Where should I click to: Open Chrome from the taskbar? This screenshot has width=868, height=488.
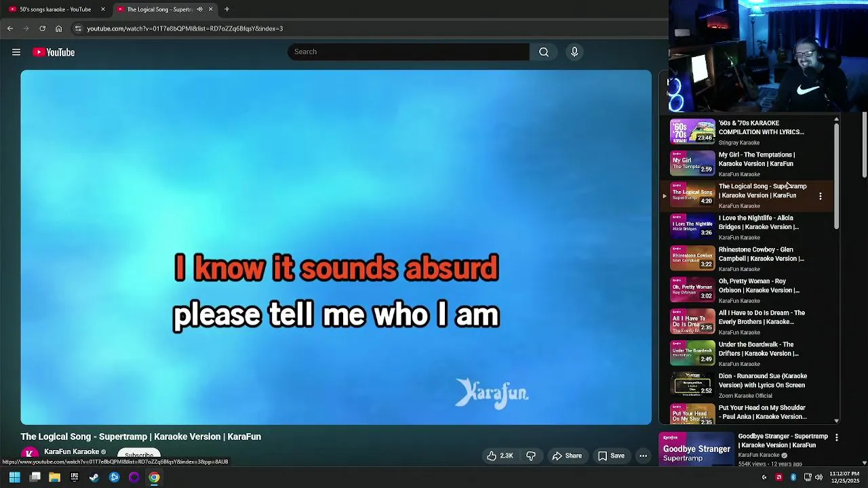(154, 477)
